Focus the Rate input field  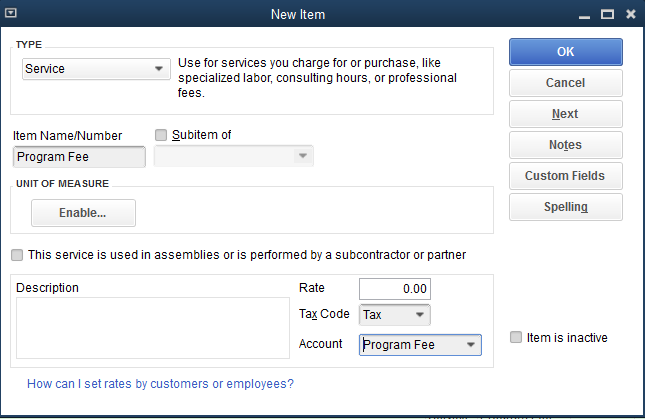394,289
